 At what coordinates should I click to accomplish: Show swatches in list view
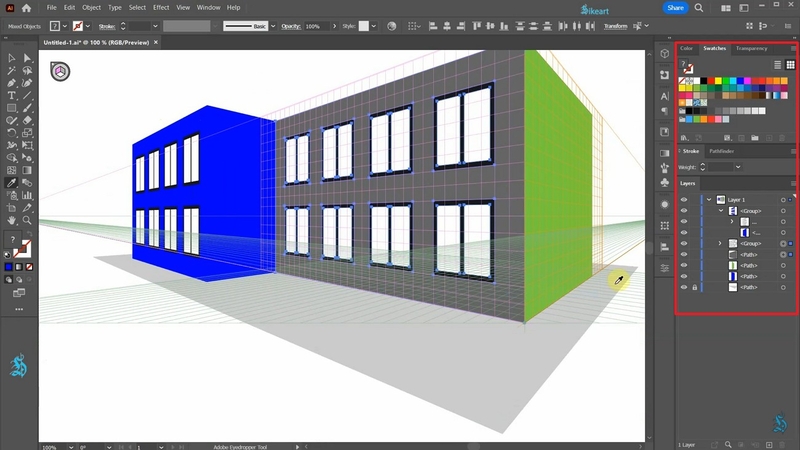tap(778, 65)
